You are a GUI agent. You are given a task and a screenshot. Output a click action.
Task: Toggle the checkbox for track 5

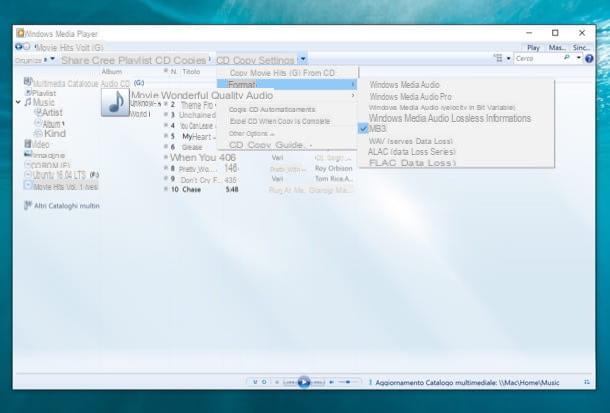pyautogui.click(x=166, y=136)
